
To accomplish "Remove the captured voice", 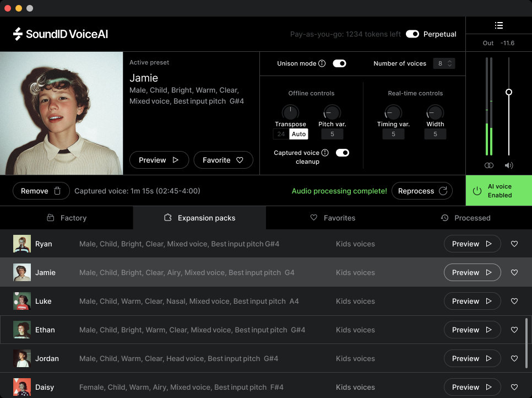I will 41,191.
